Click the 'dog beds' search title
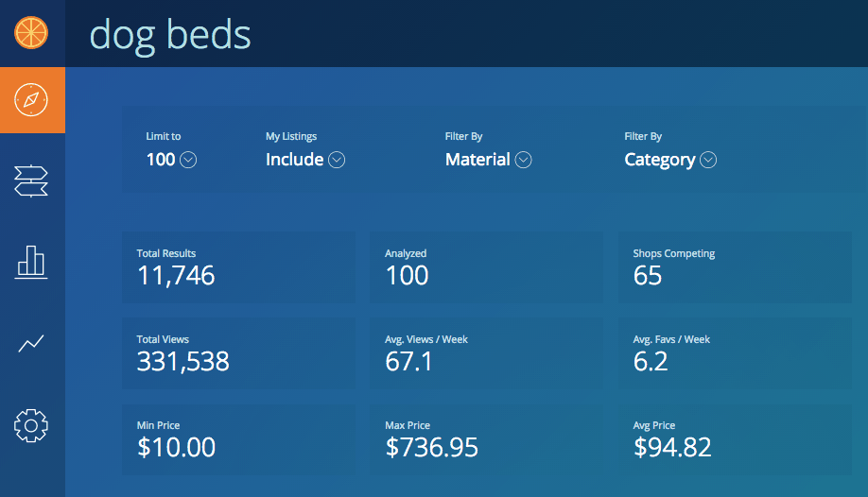 coord(170,35)
